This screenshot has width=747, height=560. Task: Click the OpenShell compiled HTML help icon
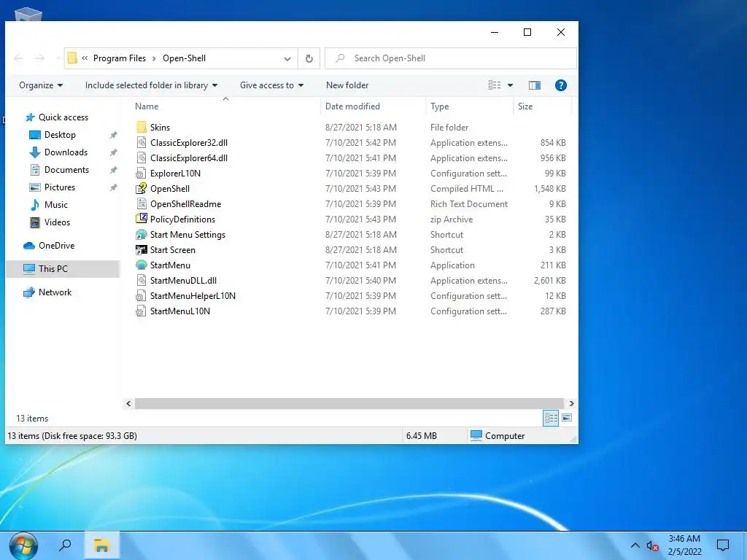pos(141,189)
